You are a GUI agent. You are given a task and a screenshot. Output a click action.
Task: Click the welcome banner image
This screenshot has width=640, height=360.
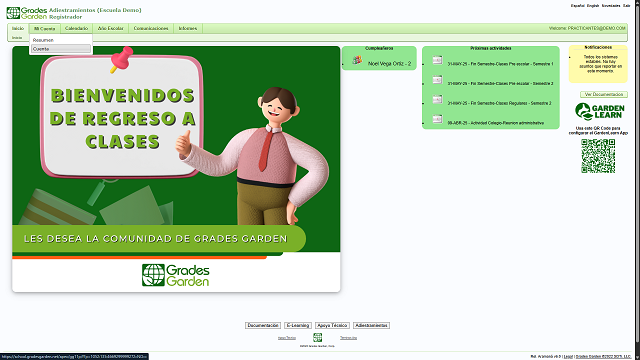pos(176,169)
